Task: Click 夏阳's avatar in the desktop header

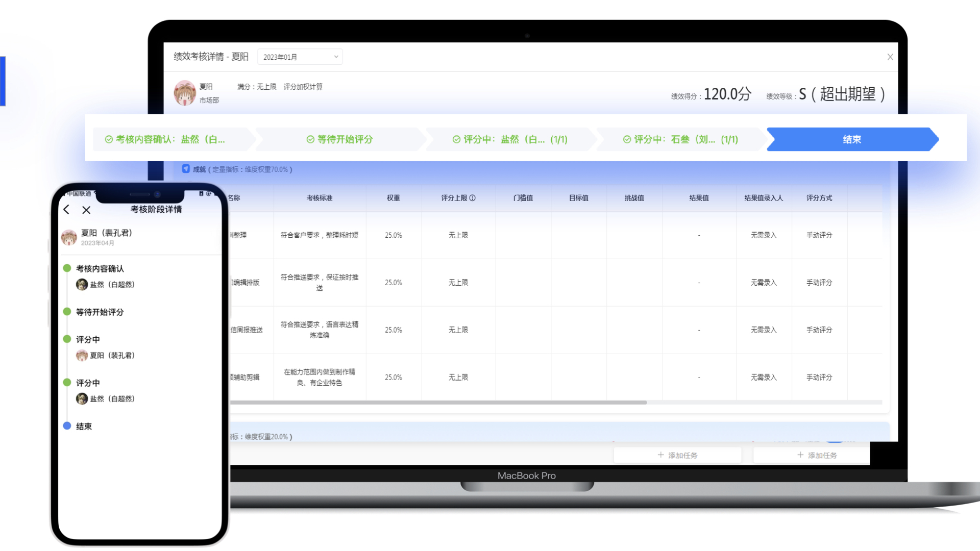Action: coord(184,93)
